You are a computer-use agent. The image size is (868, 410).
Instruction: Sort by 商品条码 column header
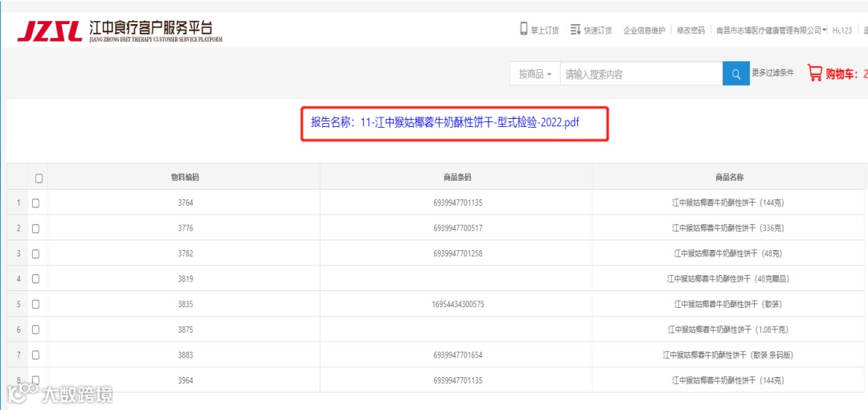457,178
